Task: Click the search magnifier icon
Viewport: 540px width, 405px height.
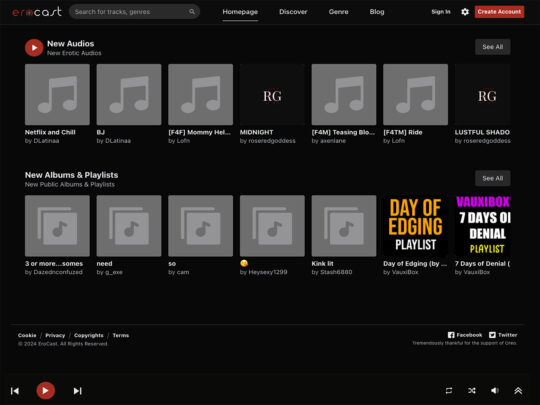Action: tap(192, 12)
